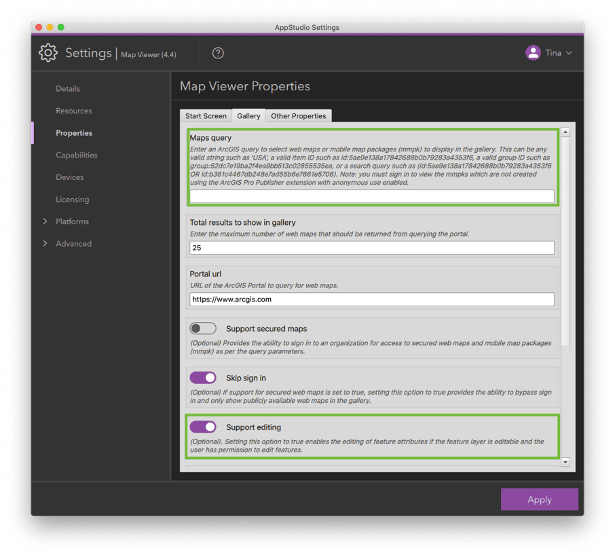616x558 pixels.
Task: Open the Tina account dropdown arrow
Action: (x=569, y=53)
